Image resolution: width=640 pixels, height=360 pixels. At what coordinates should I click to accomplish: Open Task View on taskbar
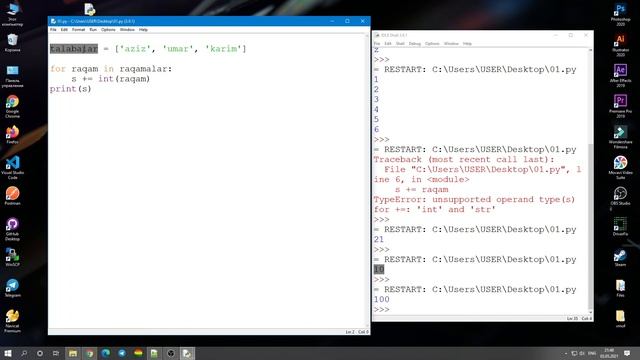click(56, 353)
